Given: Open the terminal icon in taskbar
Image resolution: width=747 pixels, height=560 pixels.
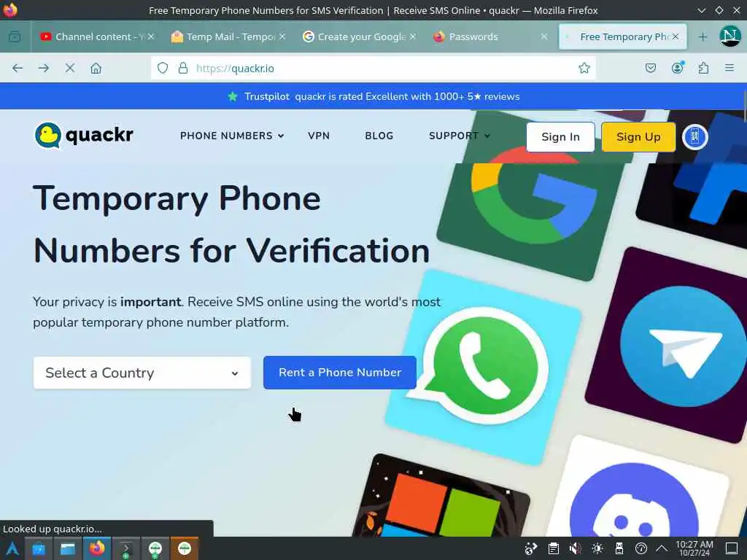Looking at the screenshot, I should click(125, 548).
